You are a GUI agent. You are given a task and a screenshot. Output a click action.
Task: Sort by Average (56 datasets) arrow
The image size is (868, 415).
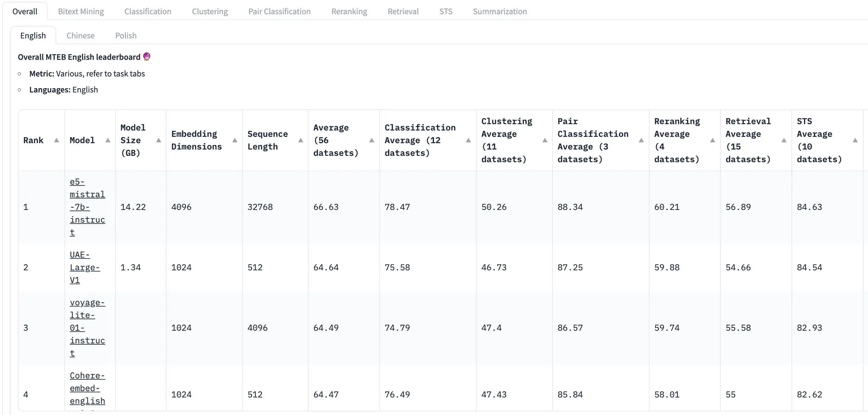[372, 140]
